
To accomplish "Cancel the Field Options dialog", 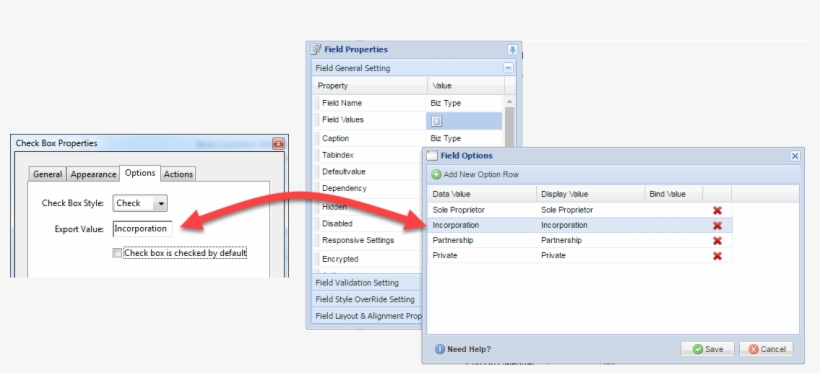I will coord(766,349).
